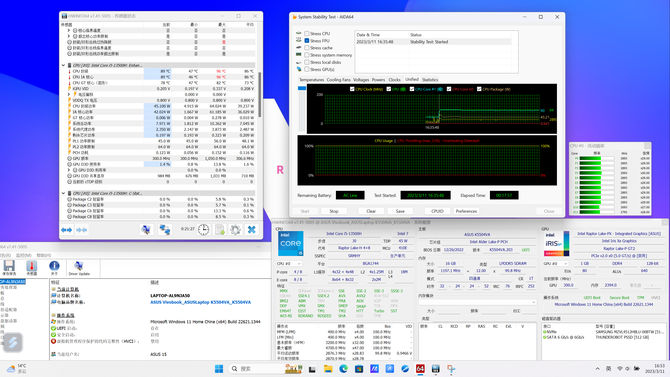
Task: Open the CPUID panel button
Action: (437, 211)
